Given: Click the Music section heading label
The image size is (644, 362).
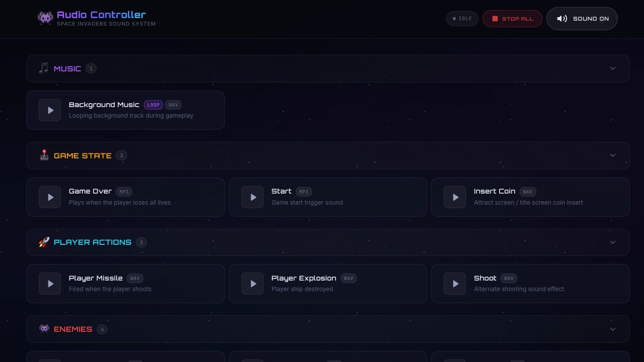Looking at the screenshot, I should 67,68.
